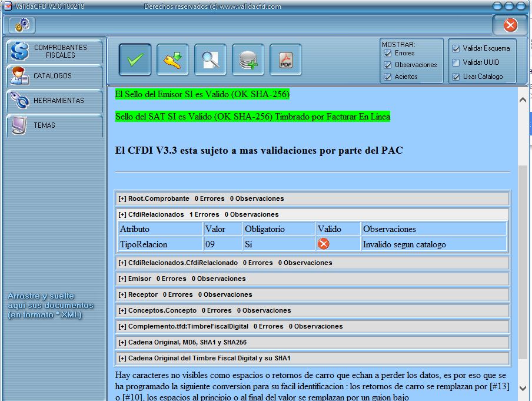532x401 pixels.
Task: Open settings with the gears icon
Action: click(22, 25)
